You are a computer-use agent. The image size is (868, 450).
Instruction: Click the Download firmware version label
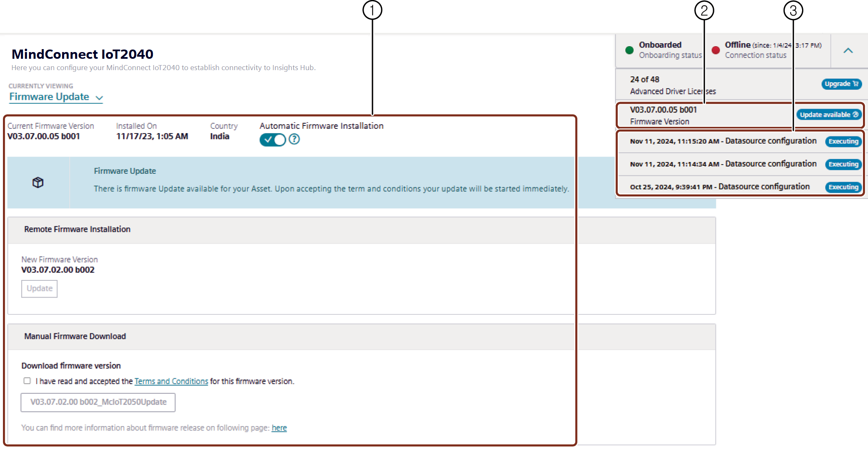[71, 366]
